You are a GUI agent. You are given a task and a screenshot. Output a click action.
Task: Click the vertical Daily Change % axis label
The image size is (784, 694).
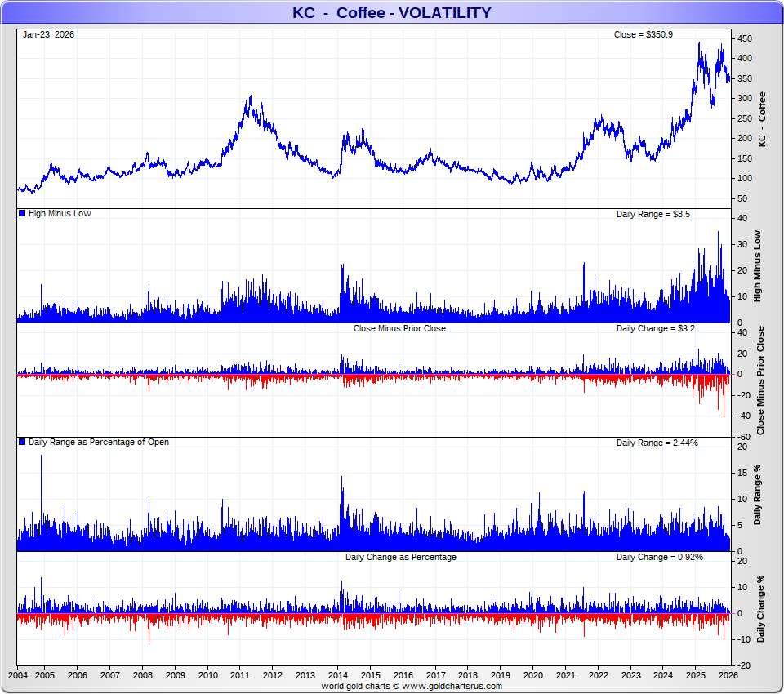[760, 608]
